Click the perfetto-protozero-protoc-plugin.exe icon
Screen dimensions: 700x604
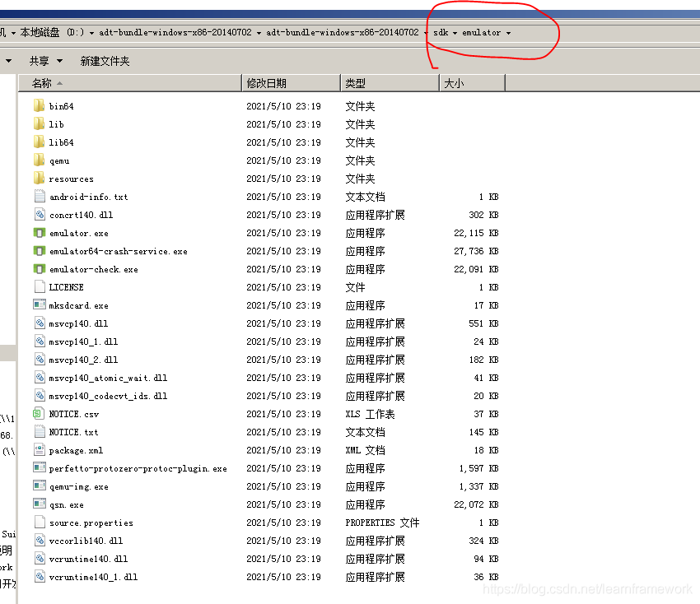40,467
